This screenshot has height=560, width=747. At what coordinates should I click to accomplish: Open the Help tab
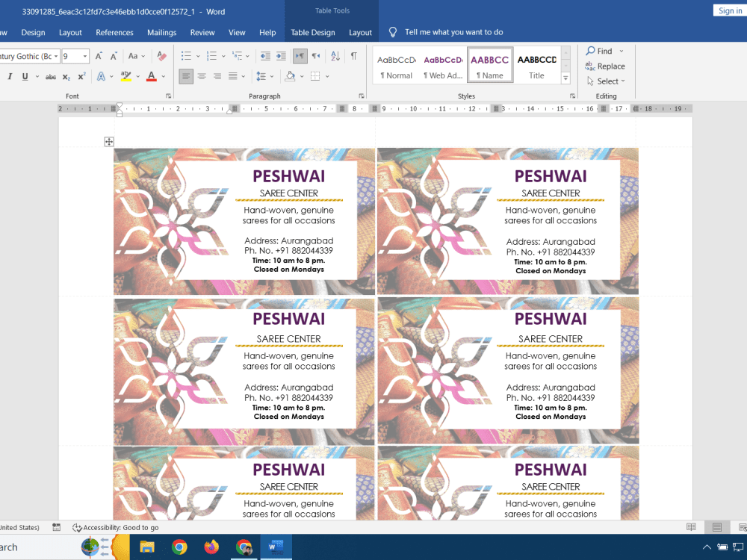[267, 32]
